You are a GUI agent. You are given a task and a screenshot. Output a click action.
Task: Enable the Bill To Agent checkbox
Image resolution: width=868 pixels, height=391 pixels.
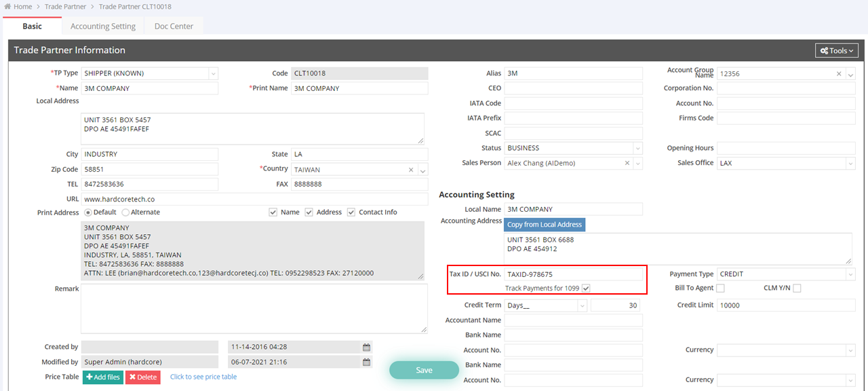click(x=720, y=288)
